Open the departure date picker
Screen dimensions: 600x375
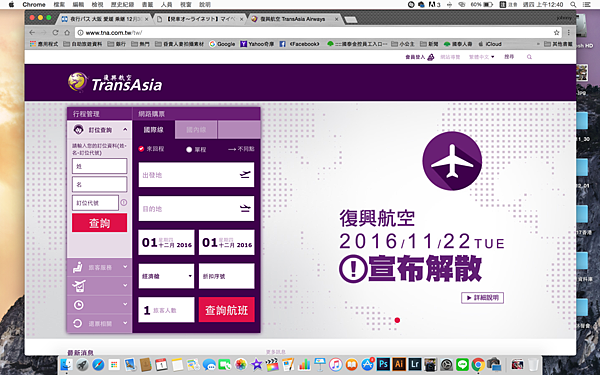[x=166, y=242]
